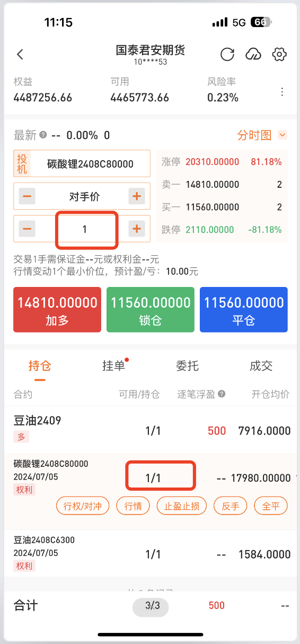This screenshot has height=644, width=300.
Task: Decrease order quantity with minus button
Action: [28, 229]
